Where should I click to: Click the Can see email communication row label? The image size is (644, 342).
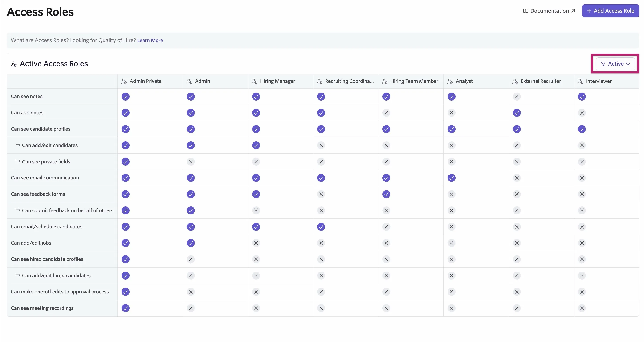45,178
